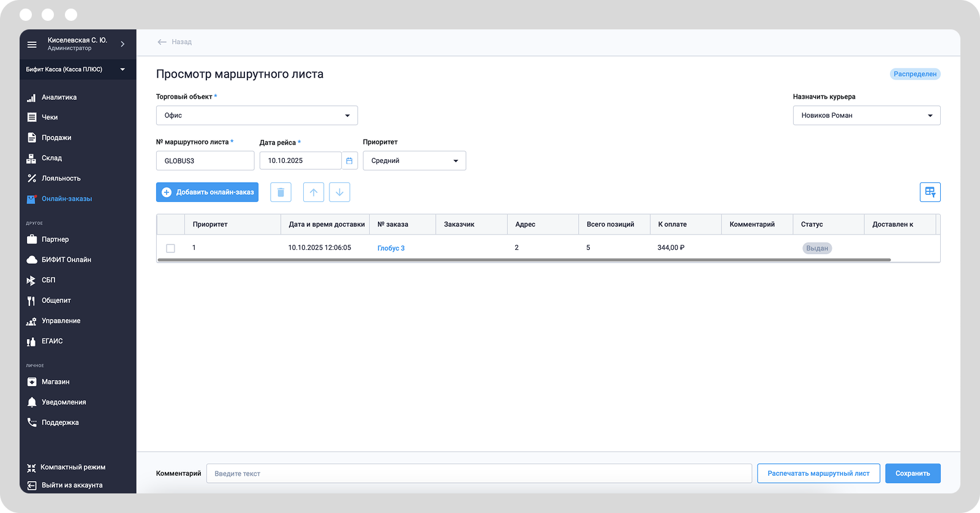Screen dimensions: 980x513
Task: Sort by Приоритет column header
Action: [233, 225]
